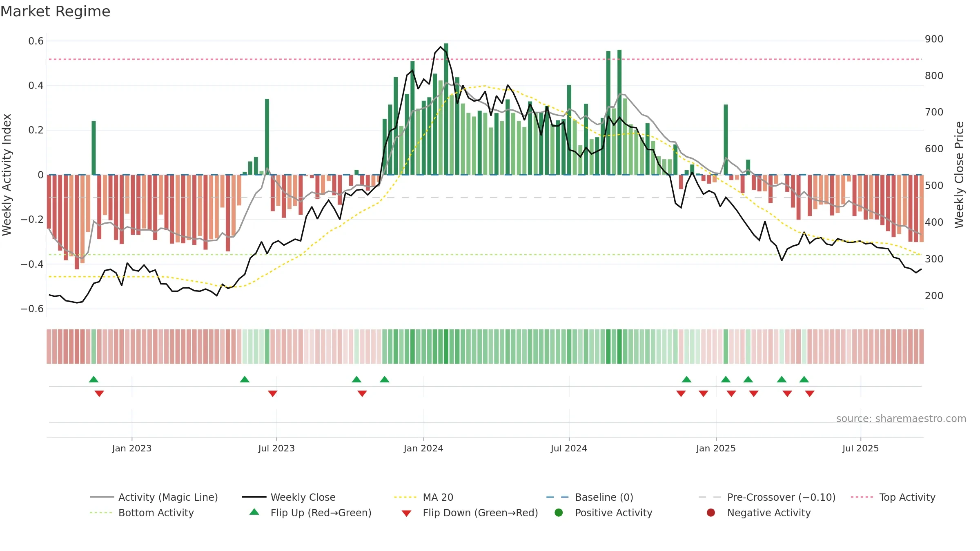Select the last Flip Down marker on the timeline
The width and height of the screenshot is (980, 551).
coord(810,393)
